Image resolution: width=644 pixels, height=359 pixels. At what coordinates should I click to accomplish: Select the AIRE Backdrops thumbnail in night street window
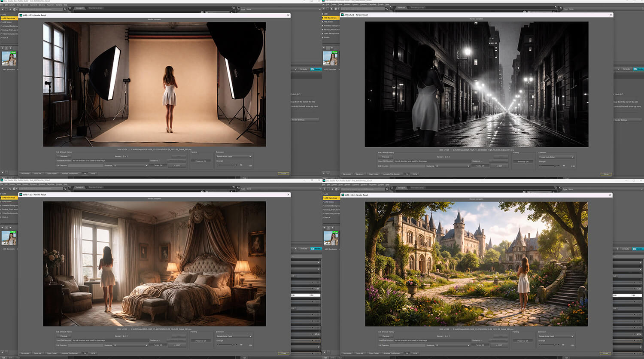pyautogui.click(x=330, y=58)
